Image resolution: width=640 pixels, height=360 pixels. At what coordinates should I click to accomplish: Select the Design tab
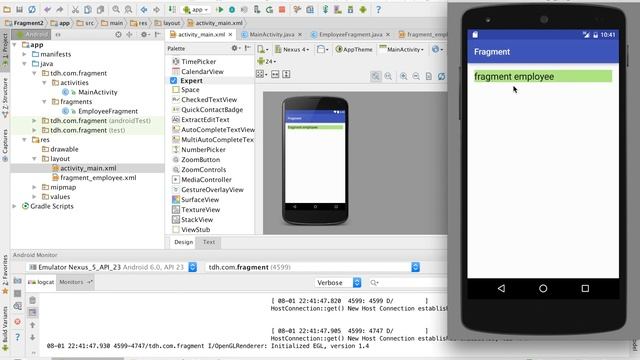183,242
